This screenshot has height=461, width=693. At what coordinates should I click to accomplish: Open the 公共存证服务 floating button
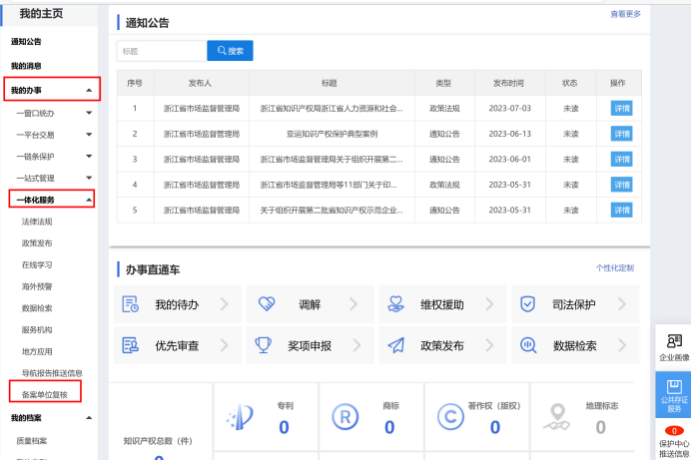(674, 395)
